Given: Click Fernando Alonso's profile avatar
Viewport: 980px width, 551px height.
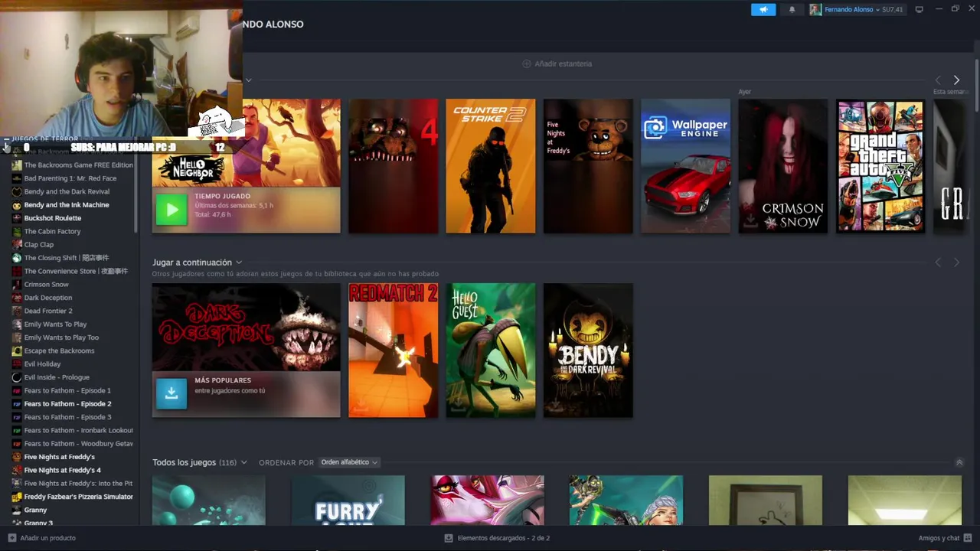Looking at the screenshot, I should tap(815, 9).
